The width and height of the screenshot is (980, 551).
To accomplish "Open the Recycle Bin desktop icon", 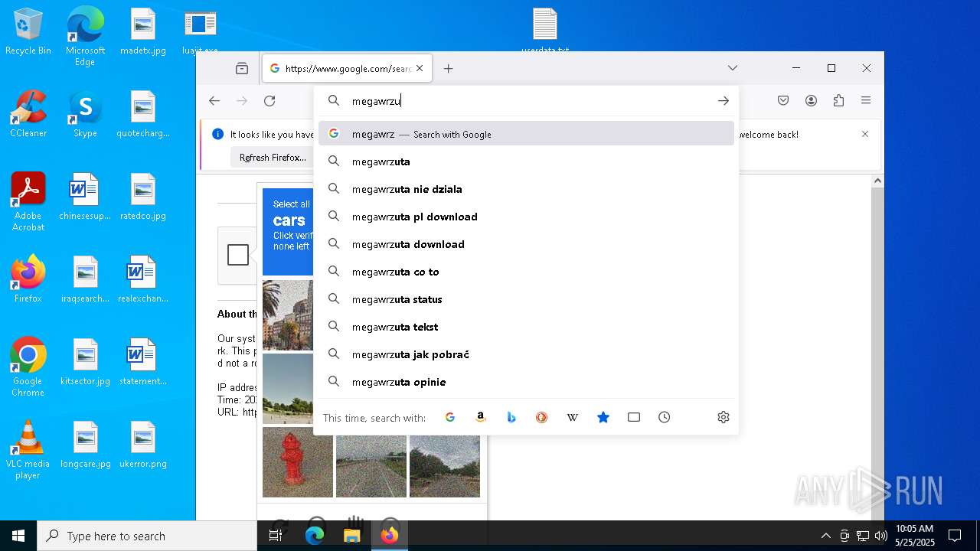I will [x=28, y=31].
